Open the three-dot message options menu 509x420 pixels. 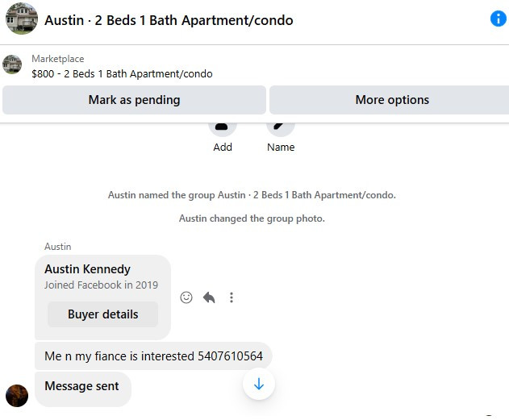[x=232, y=297]
